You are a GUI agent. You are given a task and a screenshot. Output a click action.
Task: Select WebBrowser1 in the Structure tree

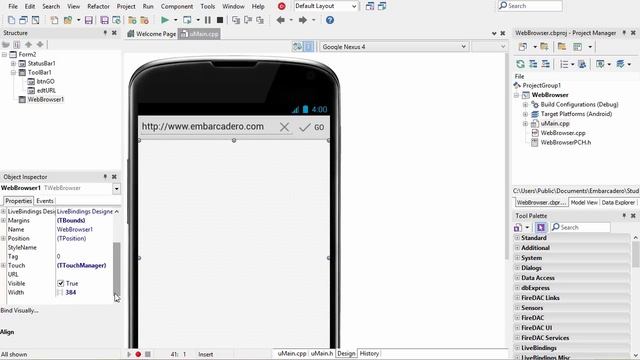pyautogui.click(x=46, y=100)
